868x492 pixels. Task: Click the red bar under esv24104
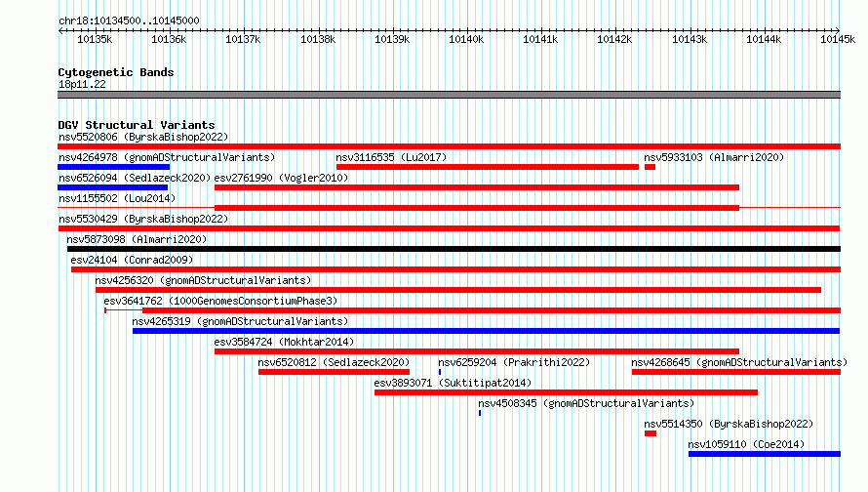tap(455, 269)
